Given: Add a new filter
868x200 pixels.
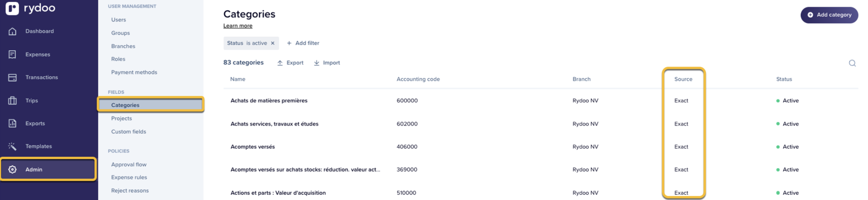Looking at the screenshot, I should tap(303, 43).
